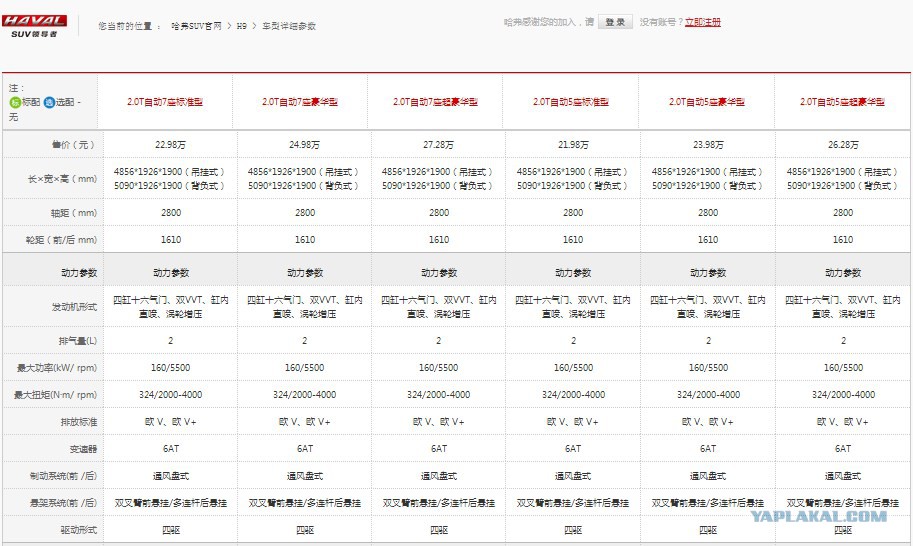Image resolution: width=913 pixels, height=546 pixels.
Task: Select the 2.0T自动7座标准型 column header
Action: (x=165, y=102)
